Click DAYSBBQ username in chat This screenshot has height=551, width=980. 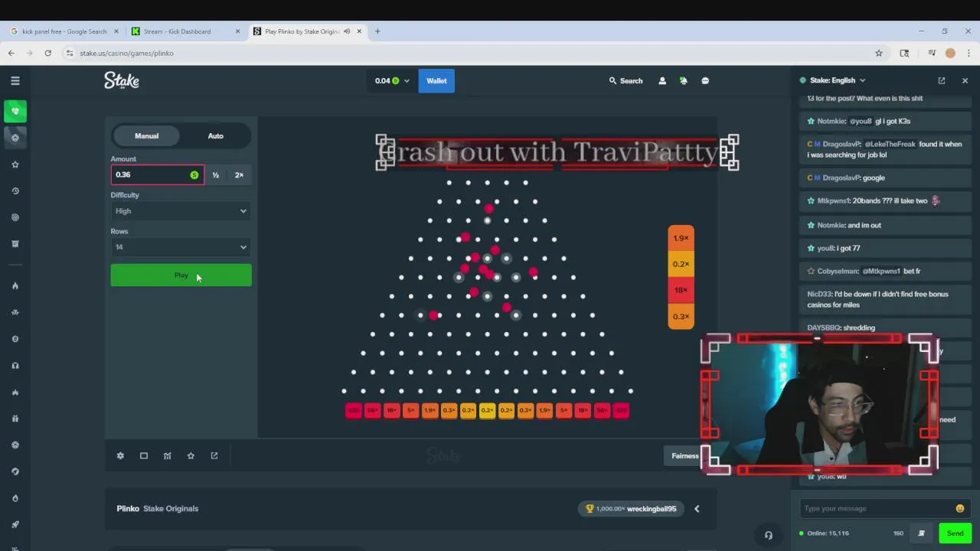(824, 328)
